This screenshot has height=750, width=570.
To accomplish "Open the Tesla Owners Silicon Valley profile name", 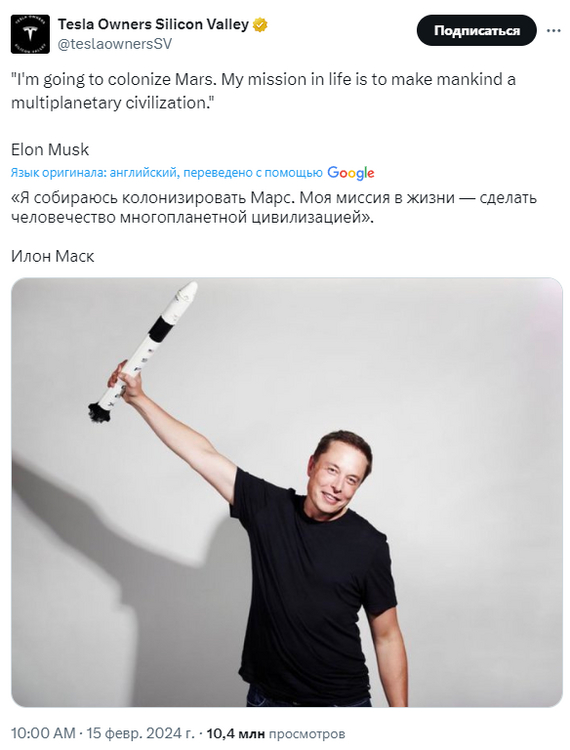I will click(x=153, y=24).
